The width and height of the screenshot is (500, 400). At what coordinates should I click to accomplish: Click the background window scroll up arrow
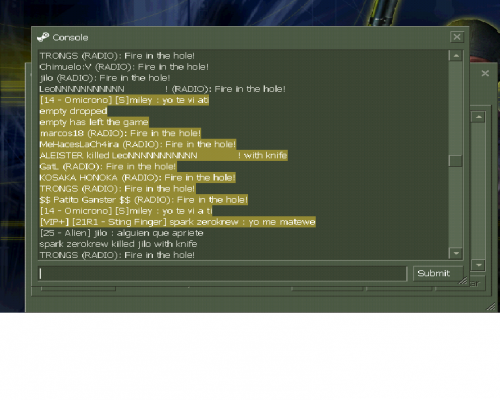478,117
